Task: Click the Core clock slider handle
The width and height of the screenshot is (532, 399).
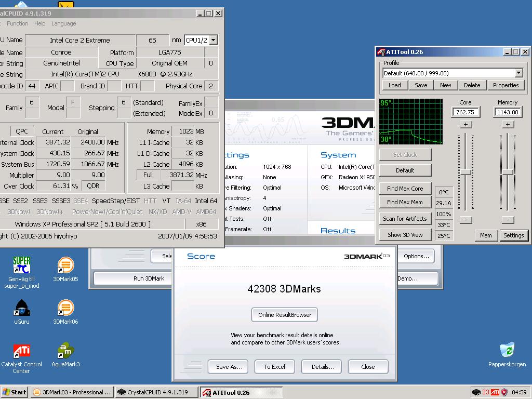Action: [465, 172]
